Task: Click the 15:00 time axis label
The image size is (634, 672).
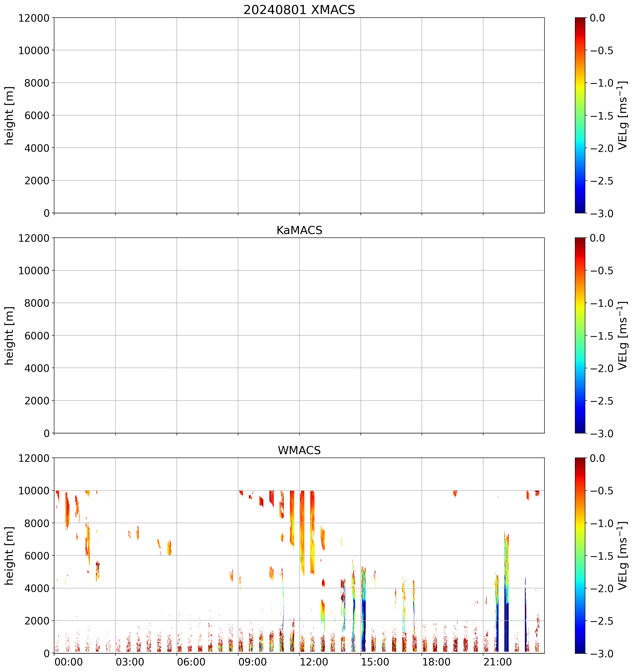Action: 375,662
